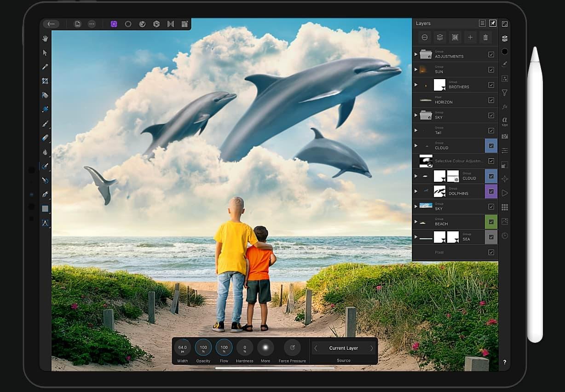
Task: Open the fx layer effects studio
Action: click(505, 107)
